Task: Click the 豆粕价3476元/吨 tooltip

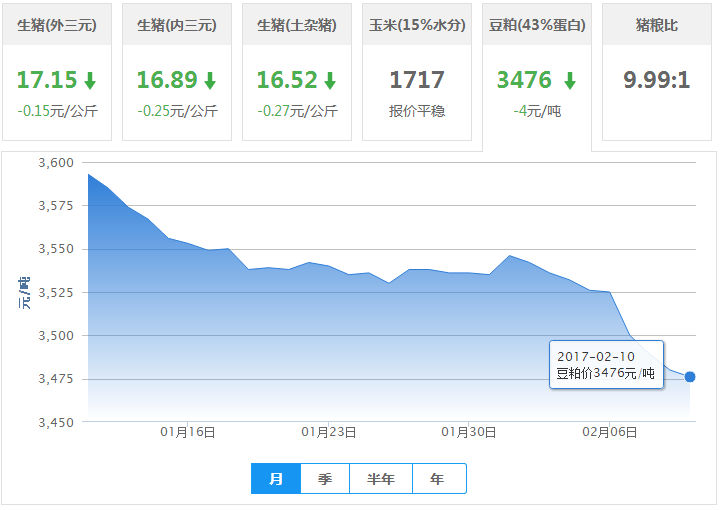Action: 606,365
